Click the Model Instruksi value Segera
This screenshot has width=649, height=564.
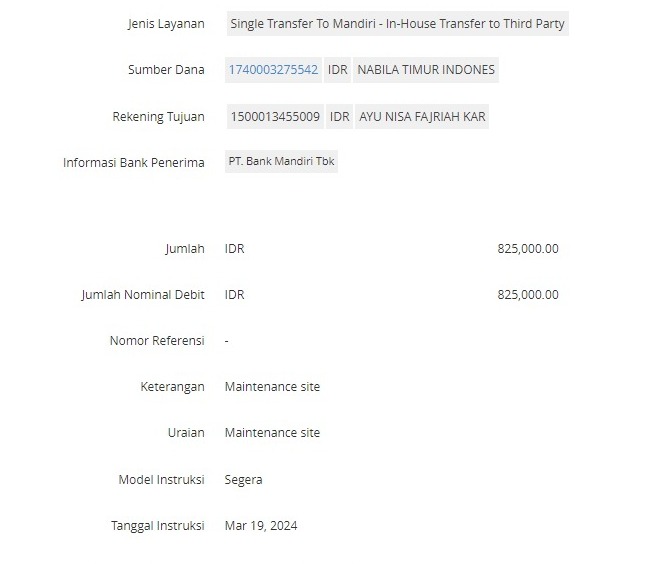pos(243,480)
